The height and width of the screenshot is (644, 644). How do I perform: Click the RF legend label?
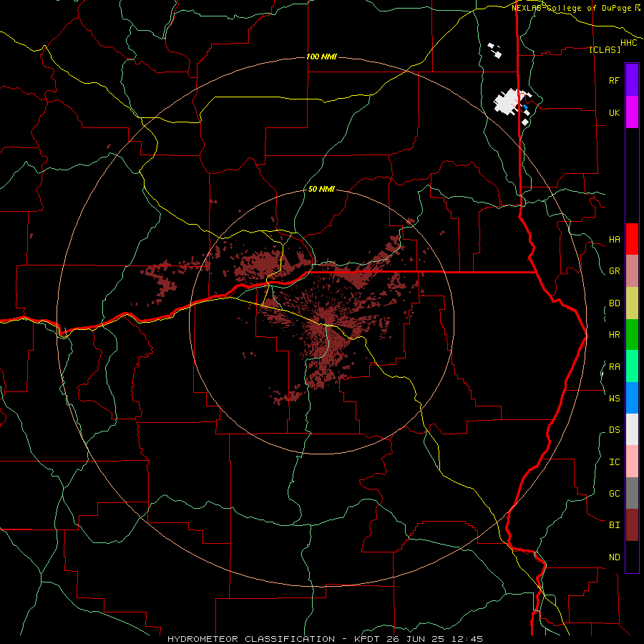pyautogui.click(x=614, y=80)
